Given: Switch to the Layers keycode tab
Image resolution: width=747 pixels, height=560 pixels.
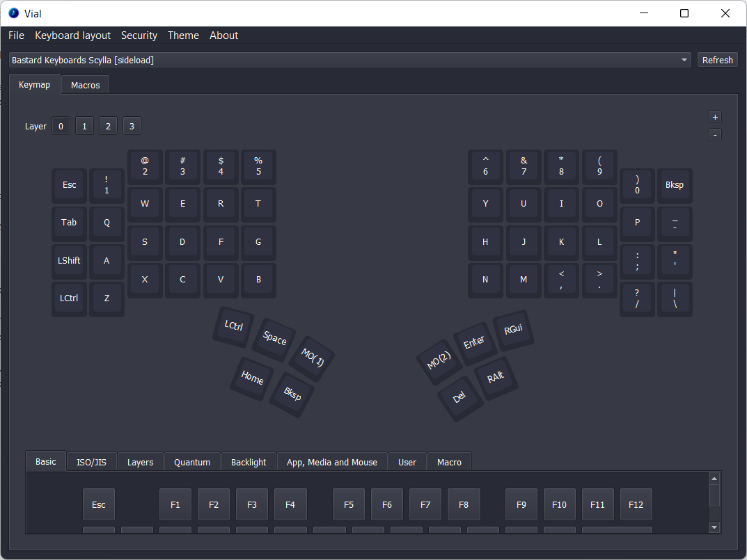Looking at the screenshot, I should (x=140, y=462).
